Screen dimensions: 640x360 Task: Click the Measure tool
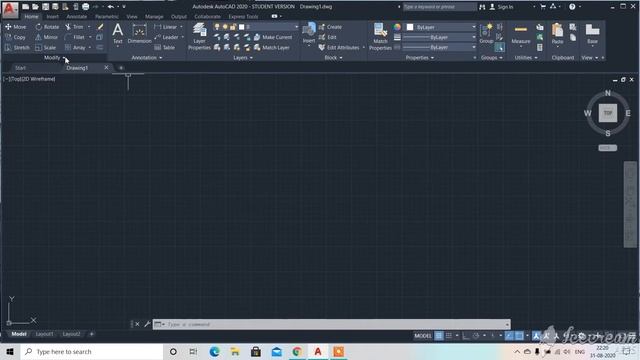pyautogui.click(x=521, y=35)
